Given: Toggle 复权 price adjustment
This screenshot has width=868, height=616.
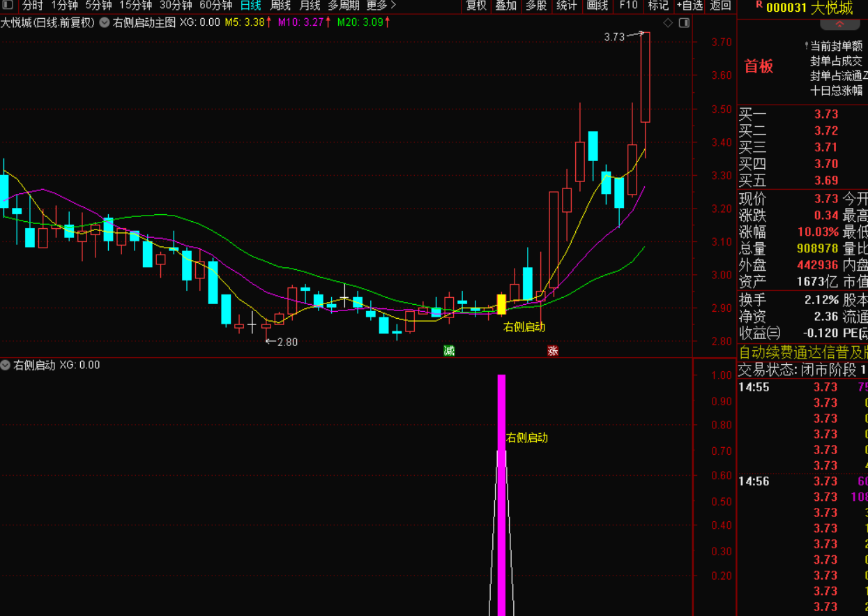Looking at the screenshot, I should pyautogui.click(x=476, y=6).
